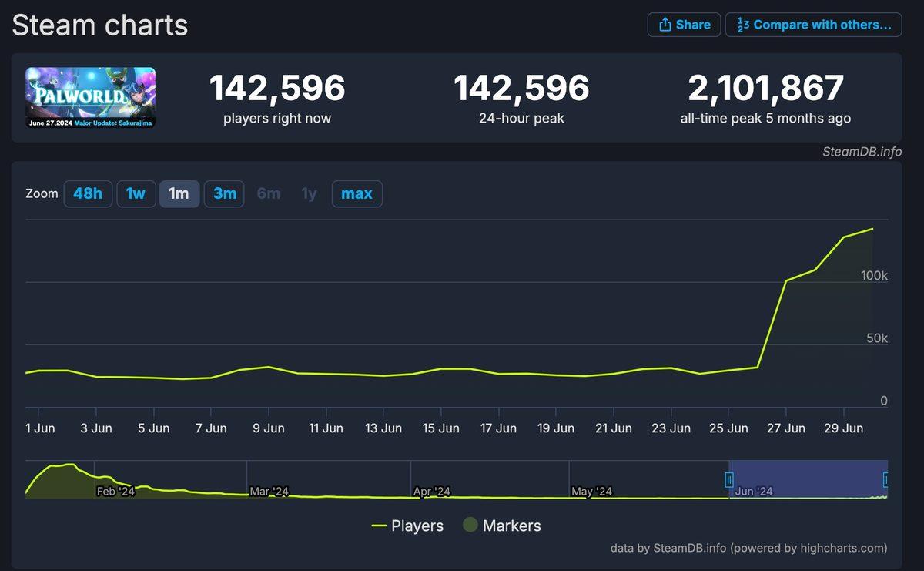Viewport: 924px width, 571px height.
Task: Click Apr '24 region in navigator timeline
Action: (432, 491)
